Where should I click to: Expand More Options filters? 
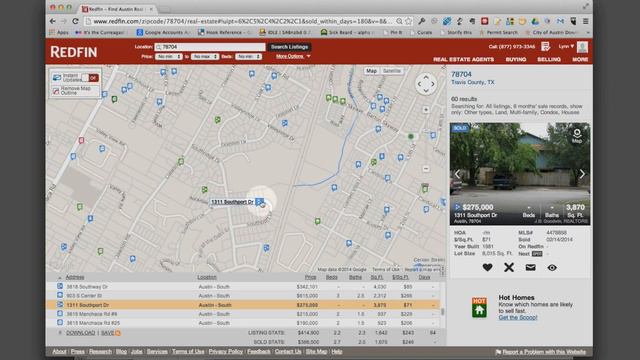coord(293,56)
